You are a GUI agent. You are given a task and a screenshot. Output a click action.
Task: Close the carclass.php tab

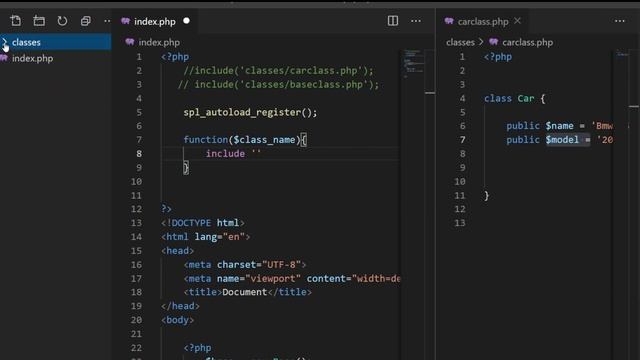(517, 21)
